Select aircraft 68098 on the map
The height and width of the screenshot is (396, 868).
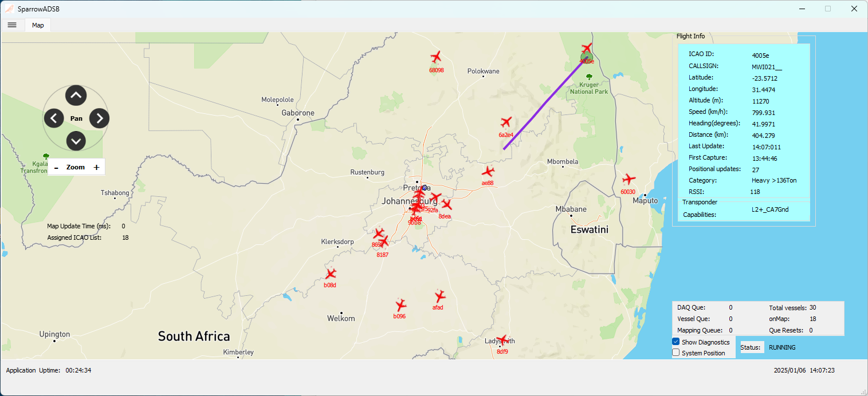click(x=436, y=57)
